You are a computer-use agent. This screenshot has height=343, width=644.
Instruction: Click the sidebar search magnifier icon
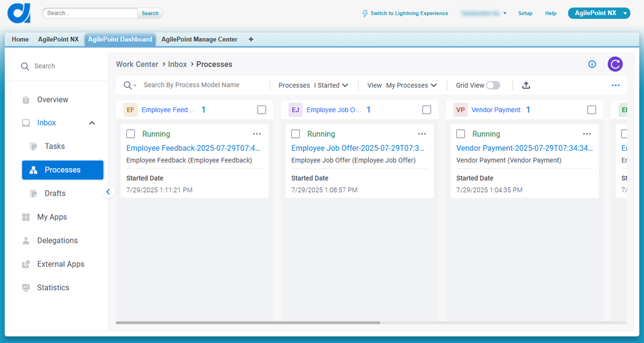coord(25,66)
